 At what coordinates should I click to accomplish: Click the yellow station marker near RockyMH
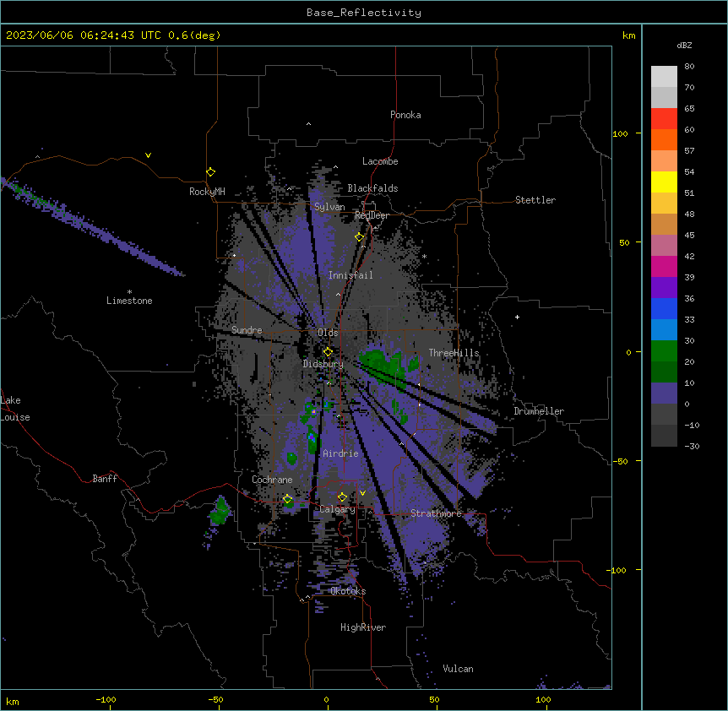pyautogui.click(x=211, y=172)
